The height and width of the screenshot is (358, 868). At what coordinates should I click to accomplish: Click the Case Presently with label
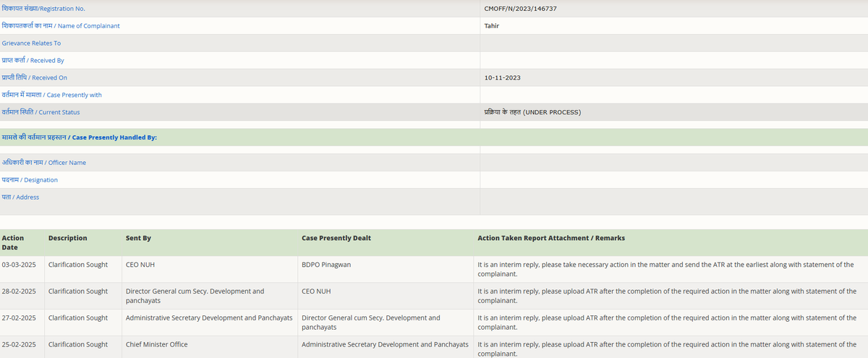[52, 95]
